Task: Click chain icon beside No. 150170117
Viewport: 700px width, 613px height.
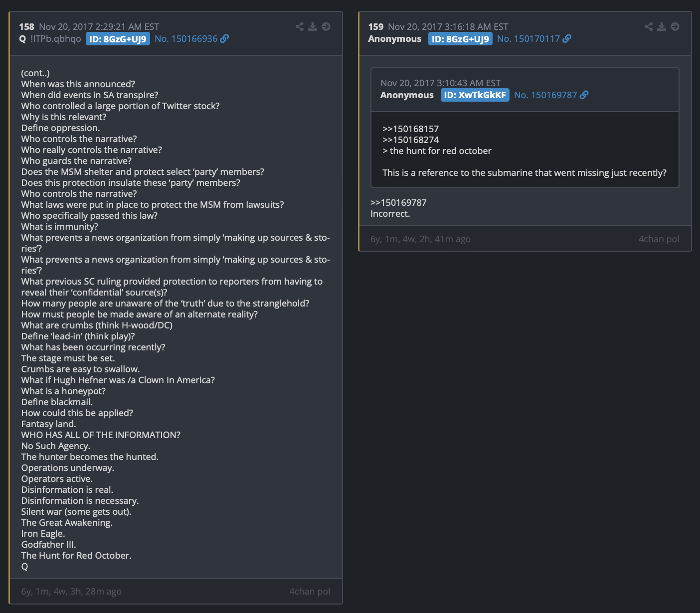Action: (567, 38)
